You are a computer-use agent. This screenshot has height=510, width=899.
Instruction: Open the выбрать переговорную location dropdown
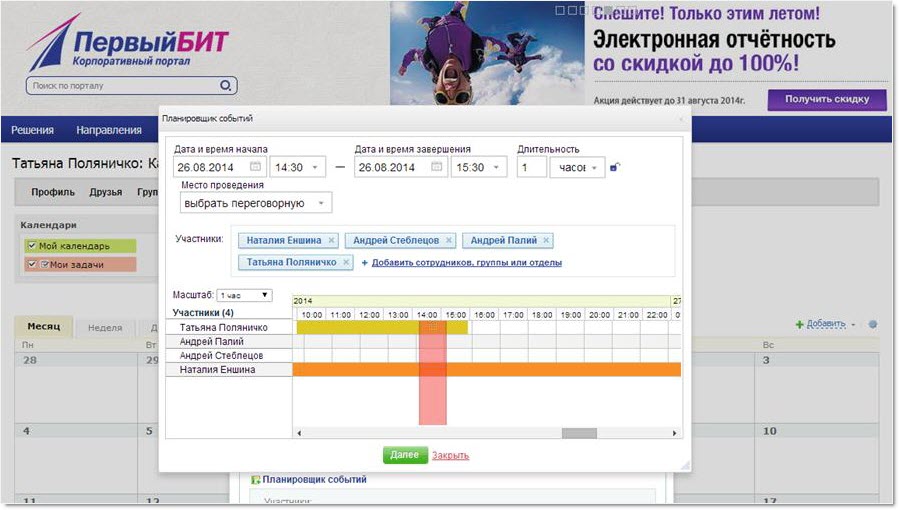256,203
